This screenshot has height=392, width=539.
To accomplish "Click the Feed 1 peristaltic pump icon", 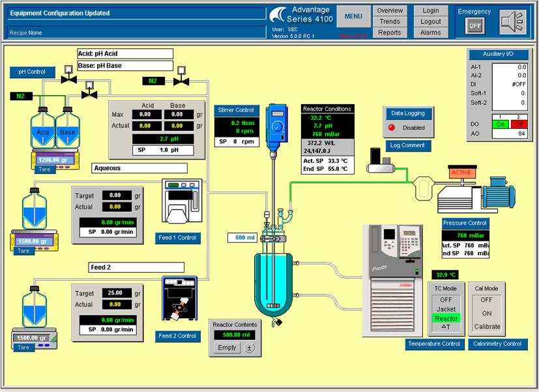I will tap(182, 201).
